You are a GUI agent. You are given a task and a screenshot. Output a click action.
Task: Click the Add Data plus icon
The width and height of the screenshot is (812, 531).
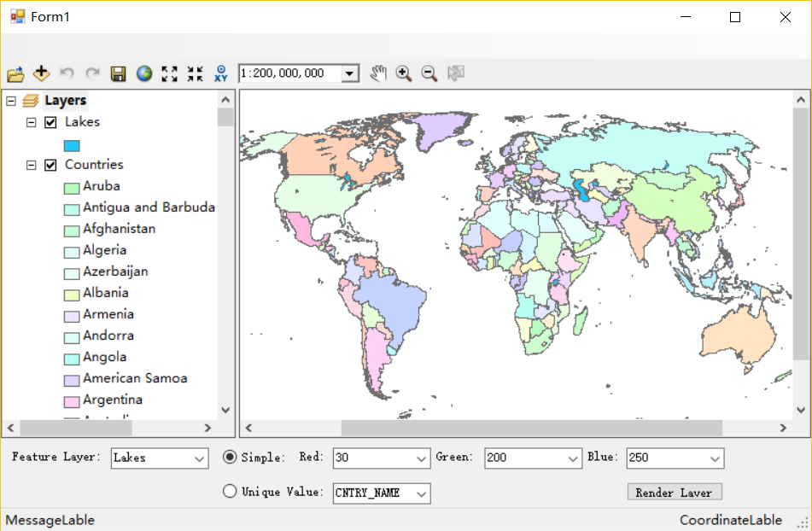tap(42, 73)
